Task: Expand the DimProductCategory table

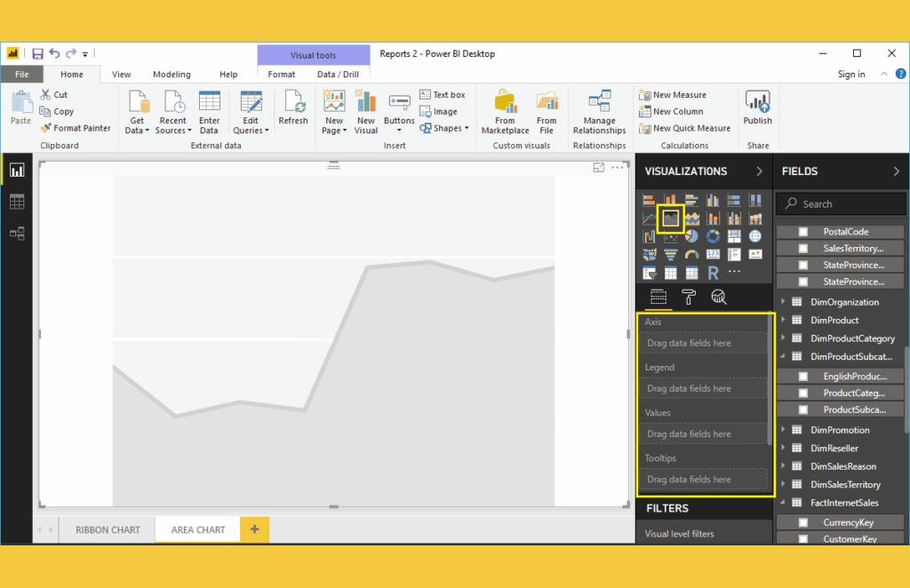Action: click(783, 338)
